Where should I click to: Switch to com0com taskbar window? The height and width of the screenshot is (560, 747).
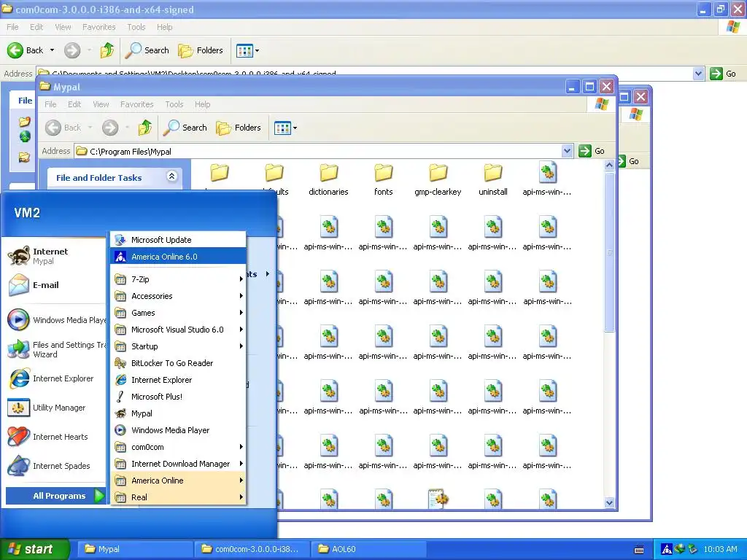252,549
